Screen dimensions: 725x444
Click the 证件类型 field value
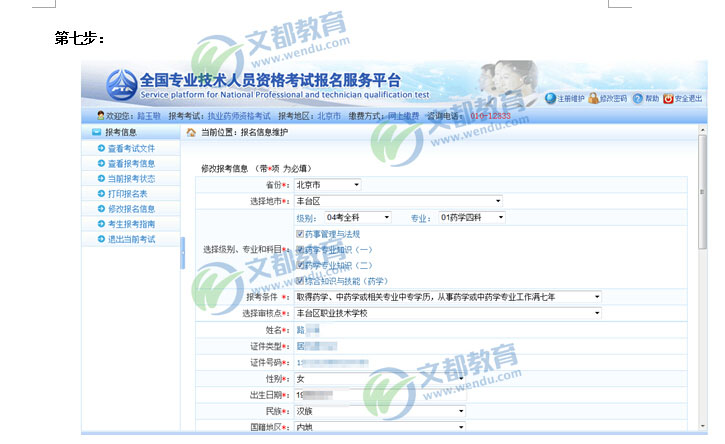coord(317,346)
